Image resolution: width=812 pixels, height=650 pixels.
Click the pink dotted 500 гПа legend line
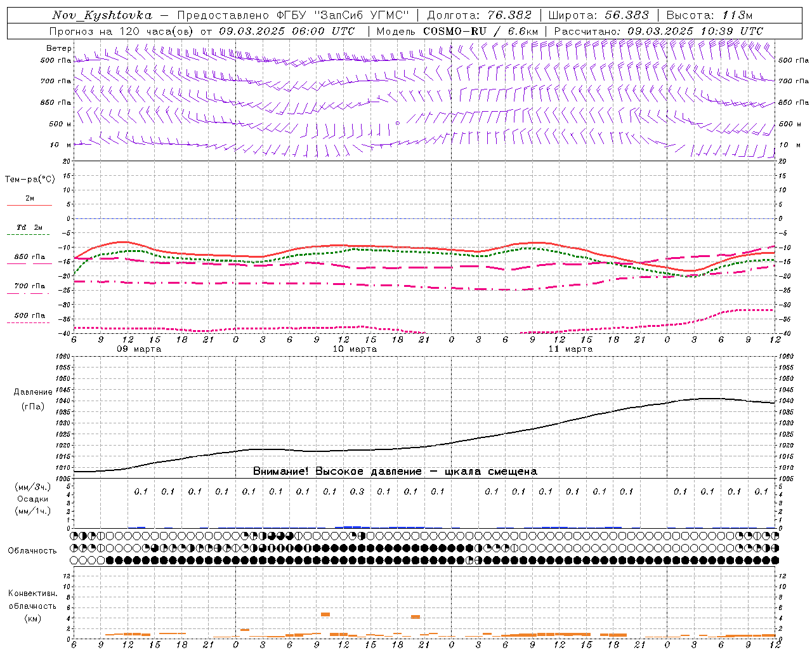pos(28,323)
